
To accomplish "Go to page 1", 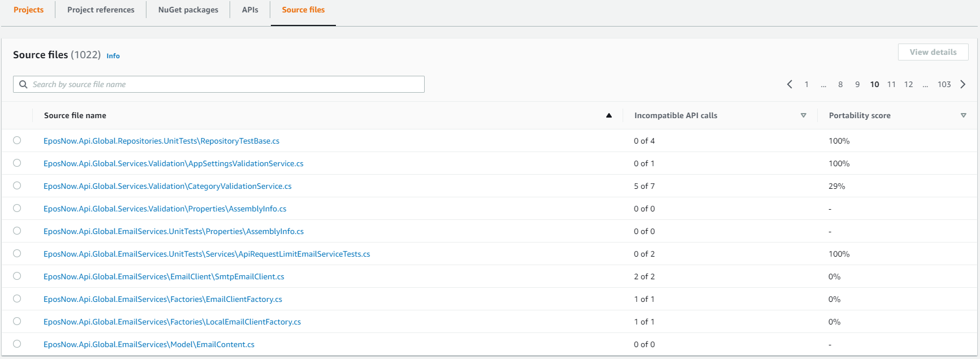I will (806, 84).
